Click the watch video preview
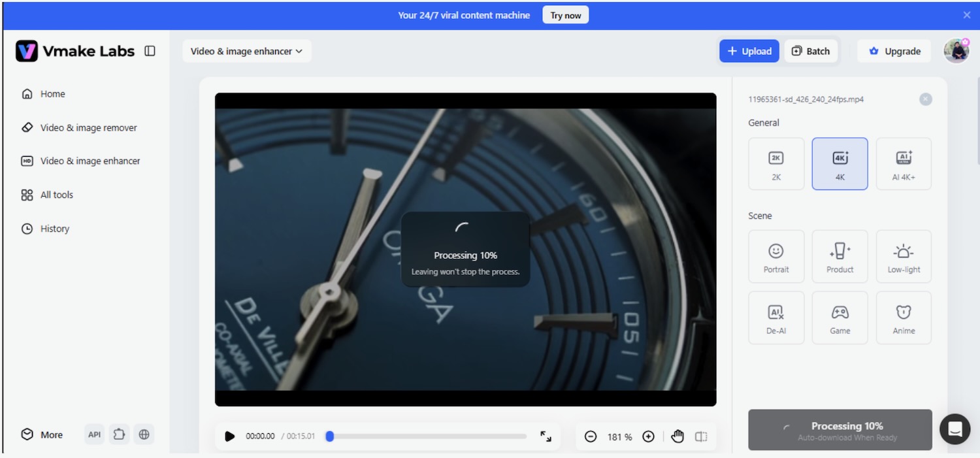Image resolution: width=980 pixels, height=458 pixels. (466, 250)
